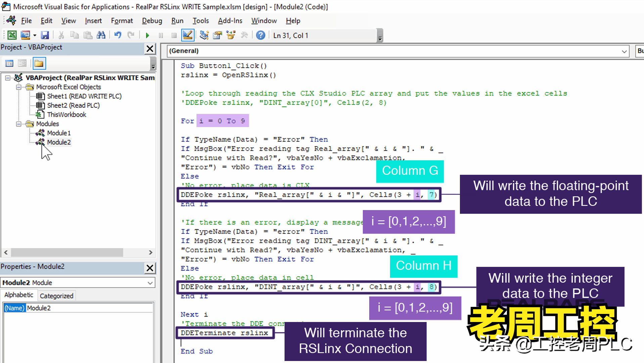644x363 pixels.
Task: Click the Project panel horizontal scrollbar thumb
Action: coord(67,252)
